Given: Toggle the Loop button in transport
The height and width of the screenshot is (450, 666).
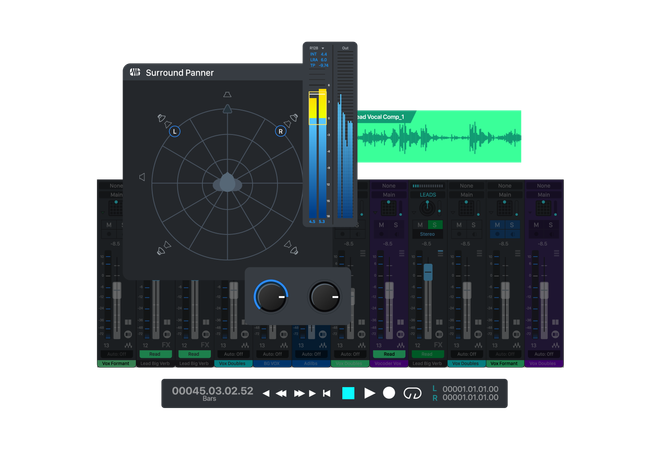Looking at the screenshot, I should click(411, 393).
